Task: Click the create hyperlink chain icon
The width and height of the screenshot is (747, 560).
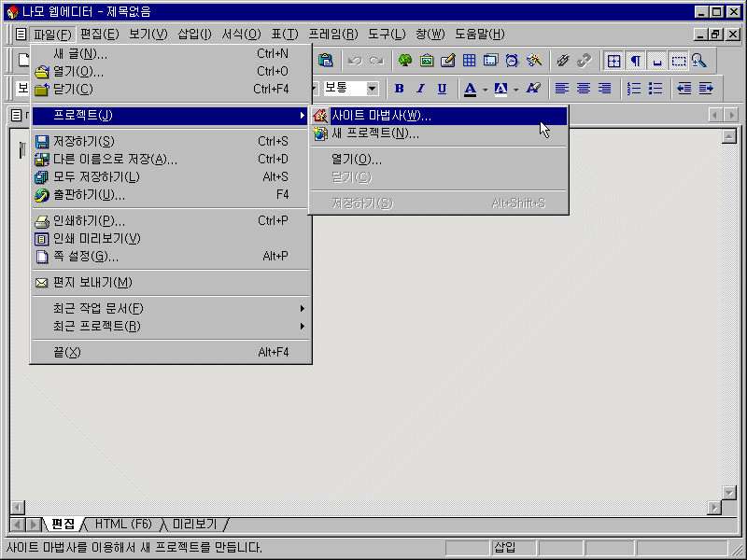Action: [x=563, y=61]
